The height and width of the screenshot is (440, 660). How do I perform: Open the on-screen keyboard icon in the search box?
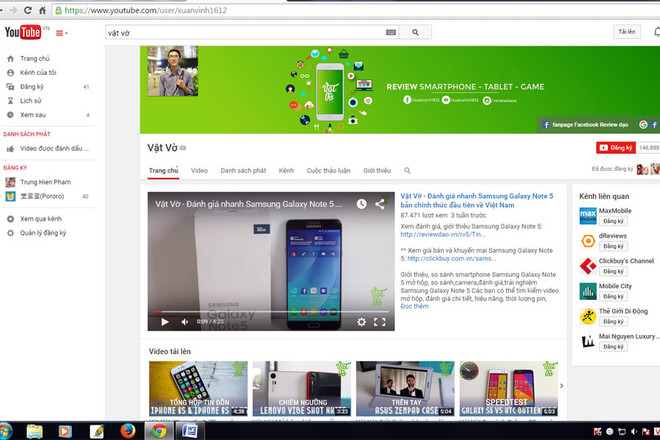pos(391,32)
